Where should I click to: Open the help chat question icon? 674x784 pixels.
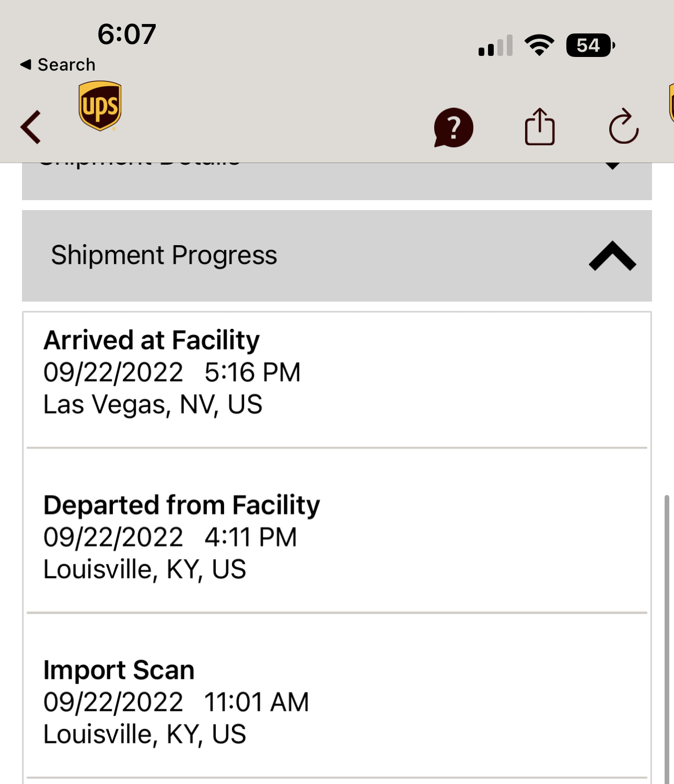[454, 128]
